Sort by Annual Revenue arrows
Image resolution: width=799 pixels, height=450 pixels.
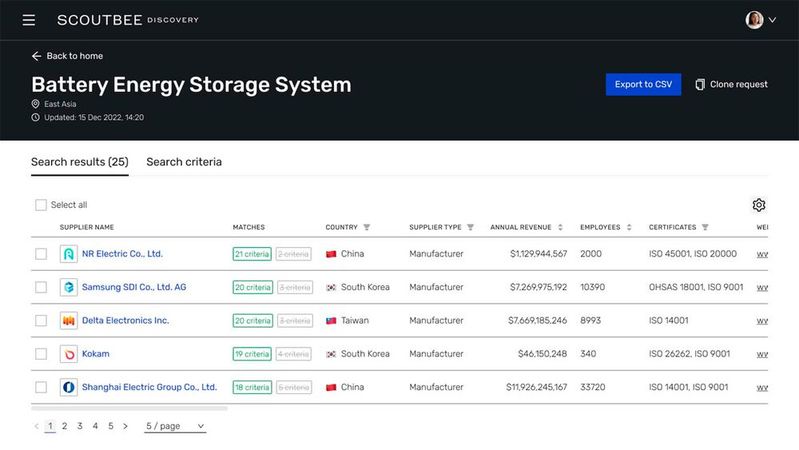click(560, 227)
